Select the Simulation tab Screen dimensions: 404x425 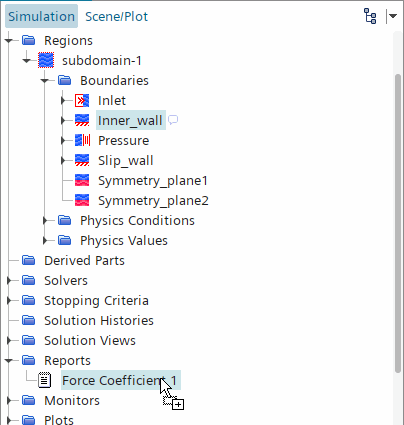(x=41, y=16)
